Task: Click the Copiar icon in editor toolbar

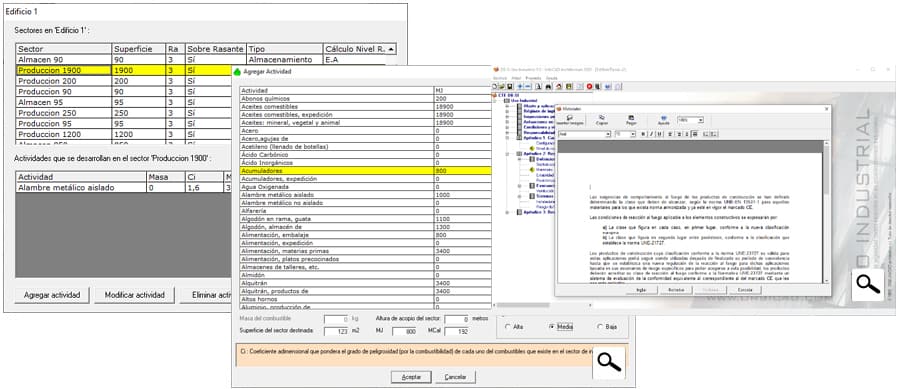Action: tap(602, 120)
